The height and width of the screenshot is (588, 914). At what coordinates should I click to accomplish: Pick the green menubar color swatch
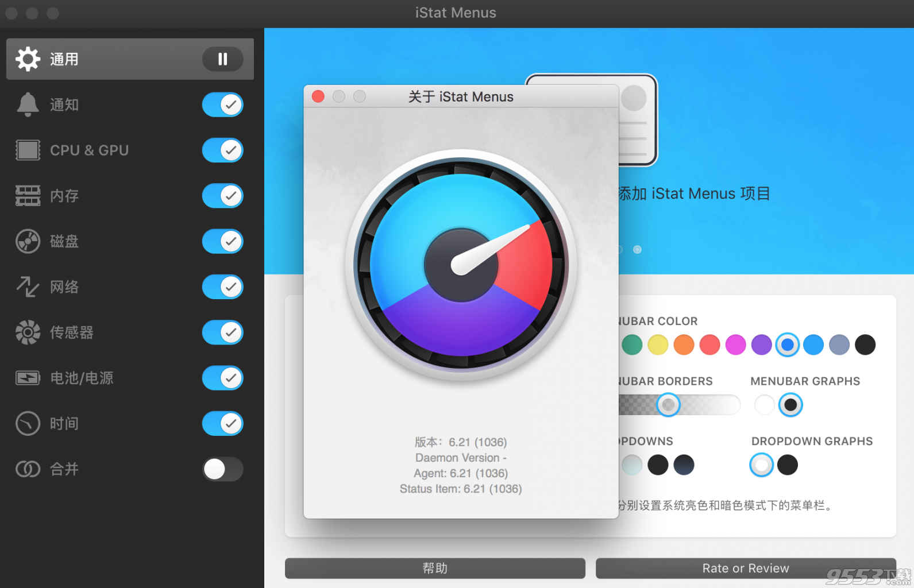tap(632, 345)
